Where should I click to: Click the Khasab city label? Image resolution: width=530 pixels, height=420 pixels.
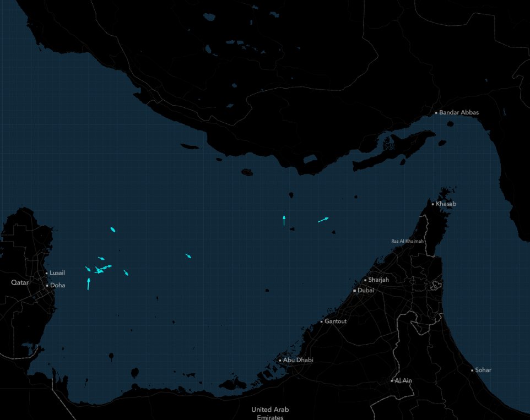(x=446, y=204)
